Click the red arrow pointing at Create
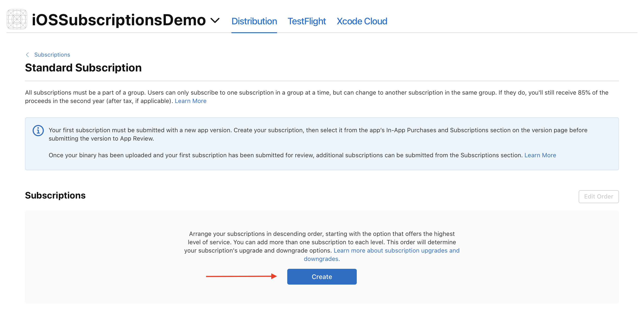 241,276
